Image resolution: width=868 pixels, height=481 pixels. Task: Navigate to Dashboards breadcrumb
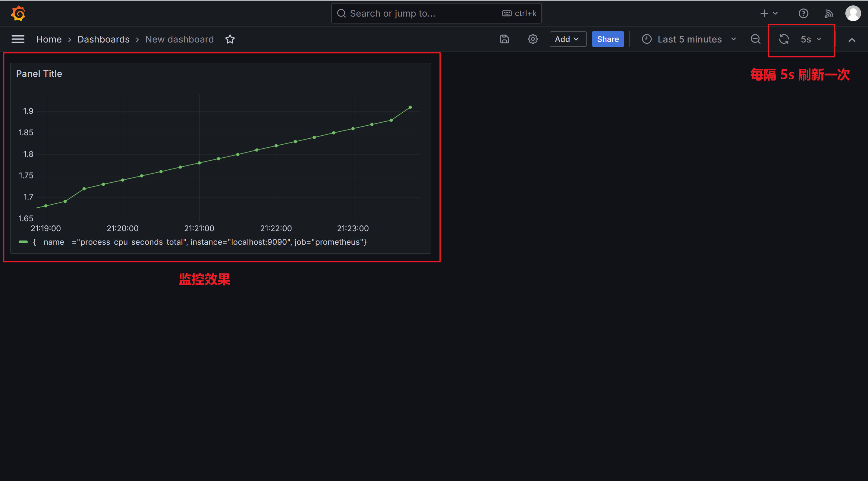tap(103, 39)
